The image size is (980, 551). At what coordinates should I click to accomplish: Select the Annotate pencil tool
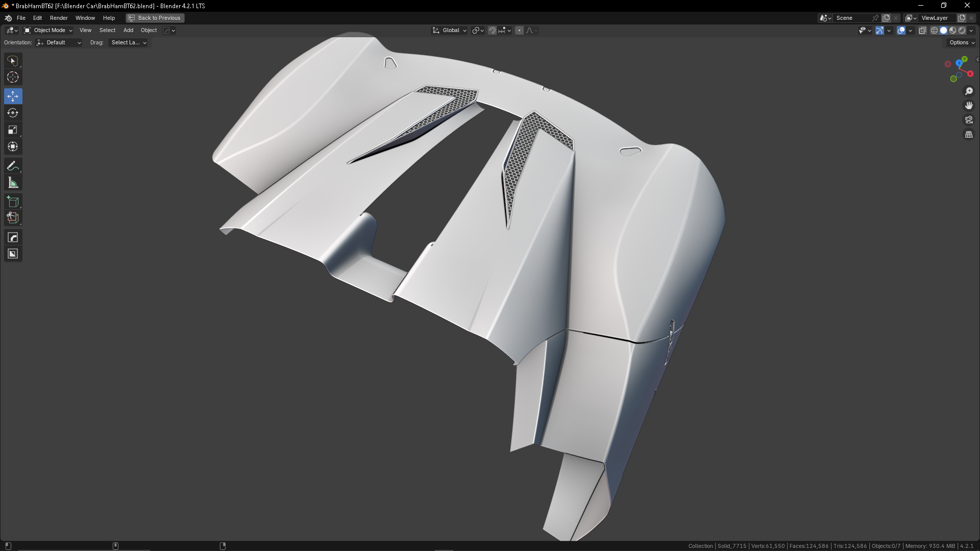point(13,166)
